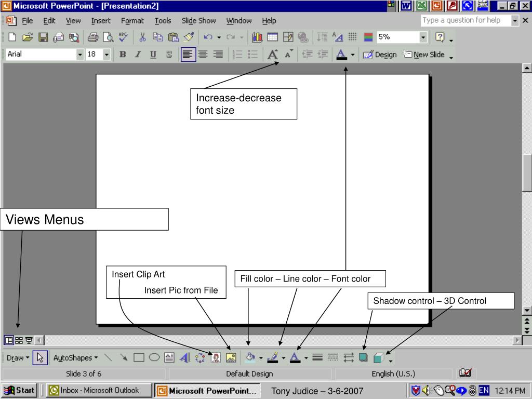Open the Windows Start menu
532x399 pixels.
click(x=19, y=391)
